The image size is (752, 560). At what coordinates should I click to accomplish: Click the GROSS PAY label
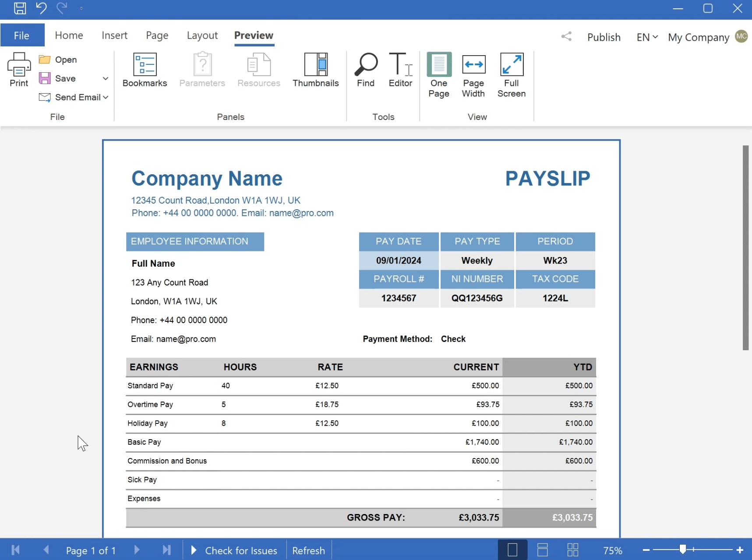(x=376, y=518)
